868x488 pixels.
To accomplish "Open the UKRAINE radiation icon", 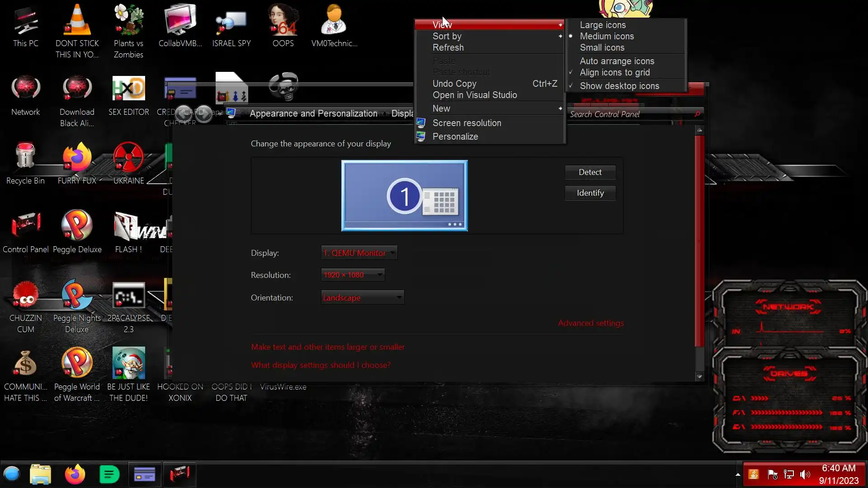I will coord(128,157).
